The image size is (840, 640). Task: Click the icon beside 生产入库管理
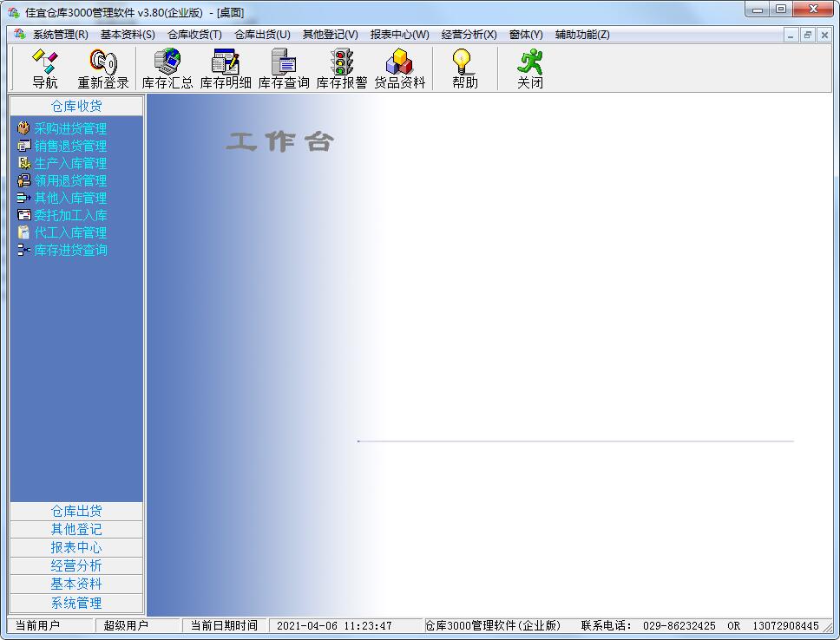(23, 163)
